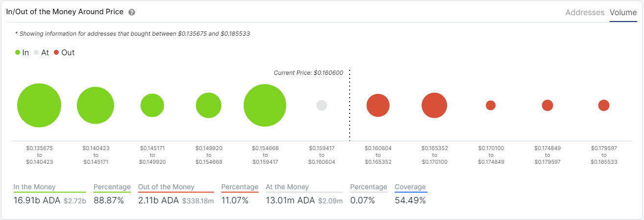Click the $0.160604 to $0.165352 red bubble
Viewport: 644px width, 220px height.
378,106
